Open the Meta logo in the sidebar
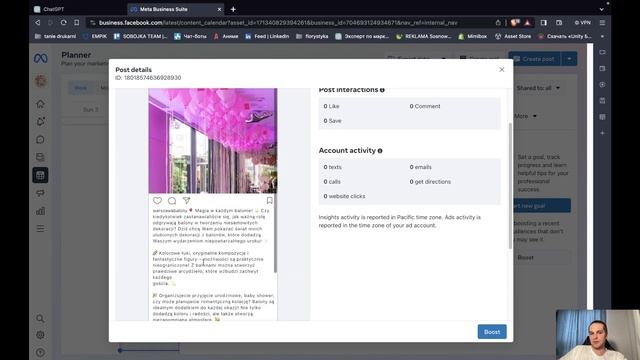This screenshot has width=640, height=360. click(40, 59)
